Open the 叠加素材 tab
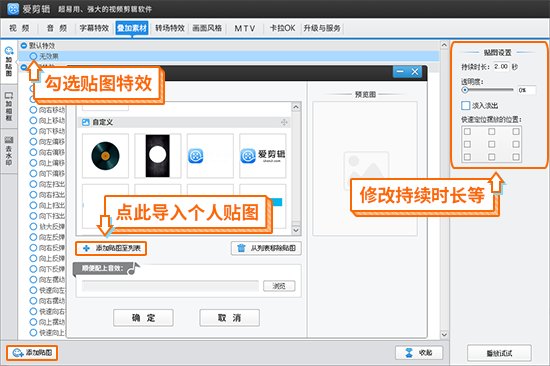Screen dimensions: 550x366 point(132,28)
